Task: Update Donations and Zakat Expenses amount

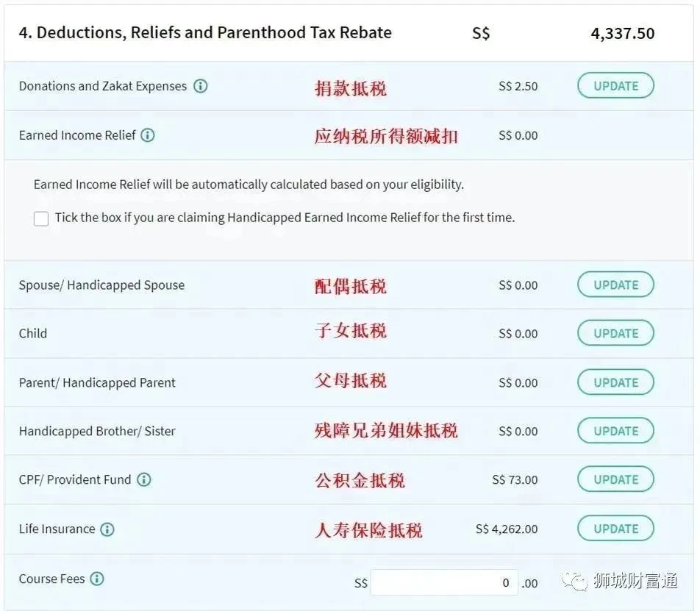Action: click(615, 86)
